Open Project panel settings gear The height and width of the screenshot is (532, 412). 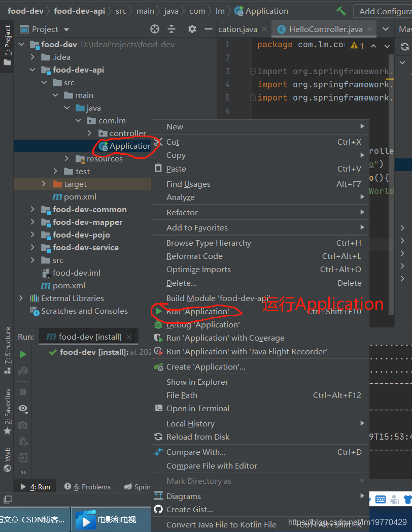point(192,29)
